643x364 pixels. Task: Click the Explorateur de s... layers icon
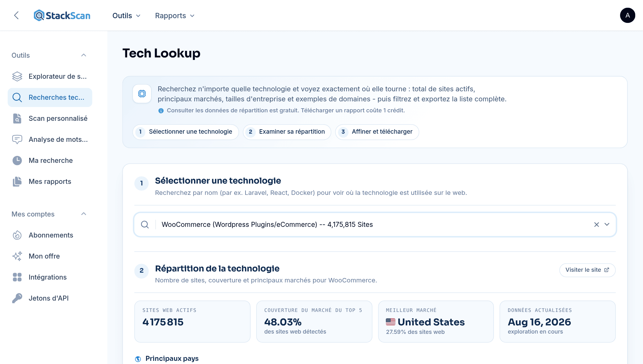pyautogui.click(x=17, y=76)
